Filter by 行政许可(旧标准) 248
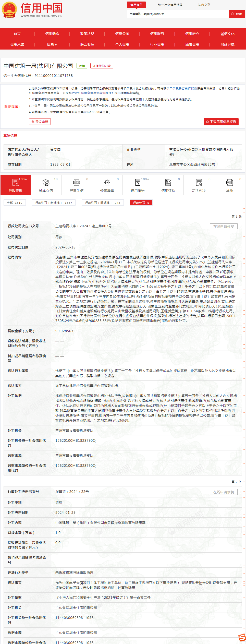246x644 pixels. 103,203
